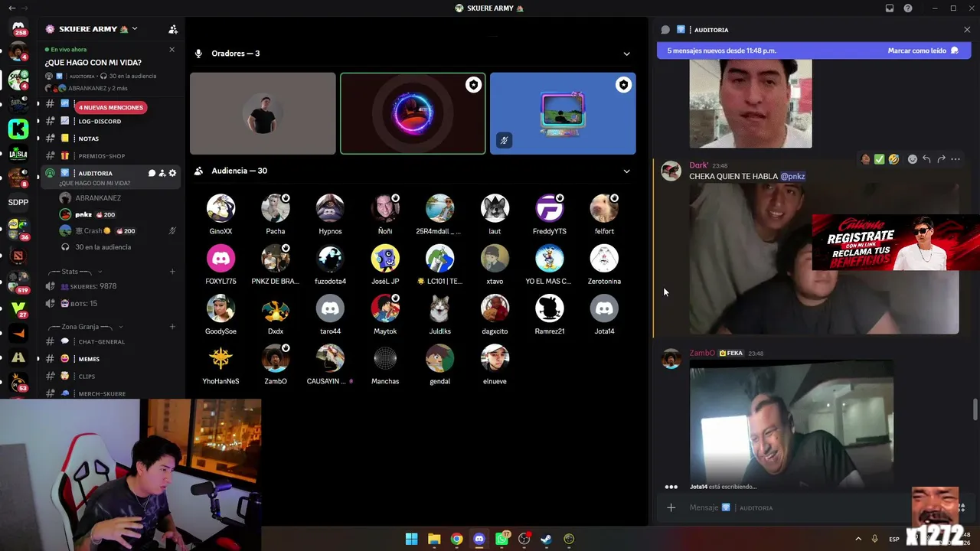The width and height of the screenshot is (980, 551).
Task: Click the moderator badge on the blue tile
Action: (x=623, y=85)
